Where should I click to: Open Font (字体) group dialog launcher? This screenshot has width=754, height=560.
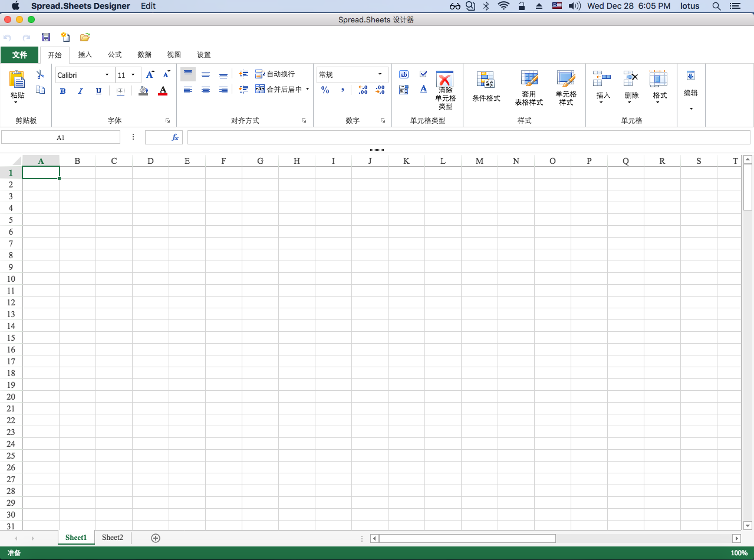click(167, 121)
